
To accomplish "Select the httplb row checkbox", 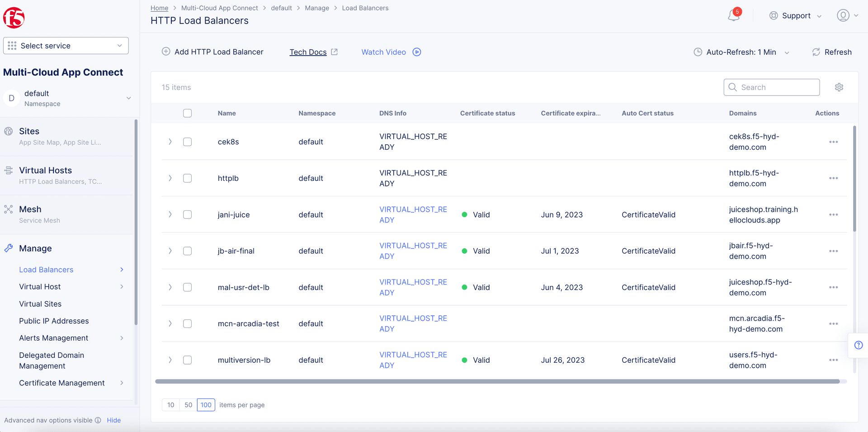I will (x=187, y=178).
